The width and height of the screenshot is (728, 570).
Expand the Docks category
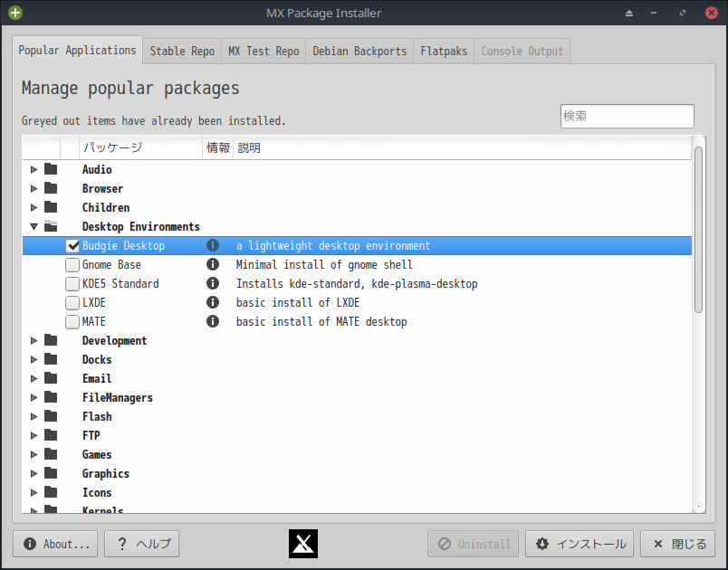pyautogui.click(x=34, y=359)
